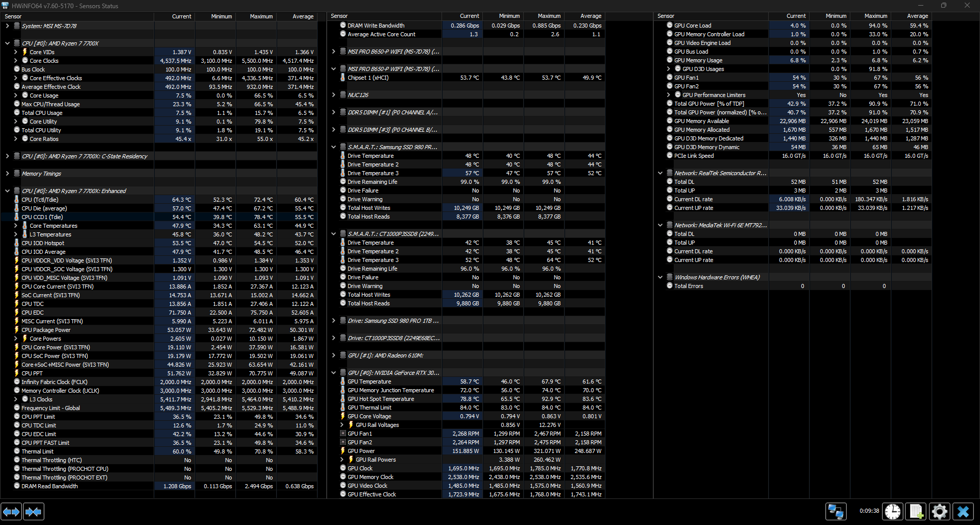Expand the Core VIDs row
Screen dimensions: 980x525
[15, 52]
